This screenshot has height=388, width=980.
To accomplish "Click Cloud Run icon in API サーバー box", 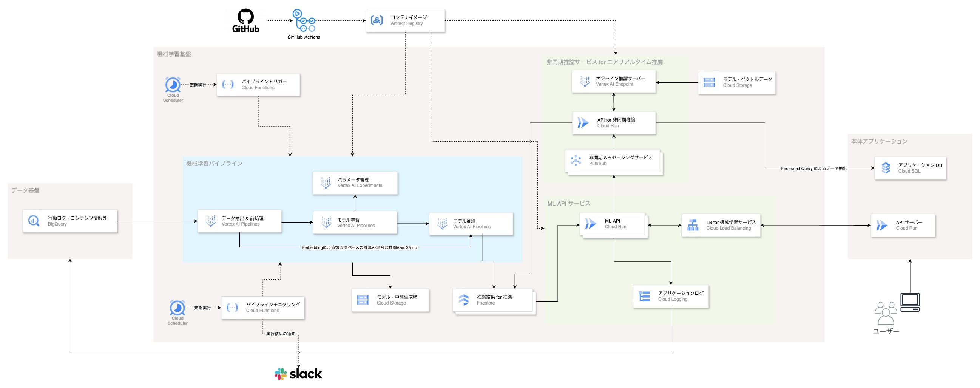I will tap(882, 225).
